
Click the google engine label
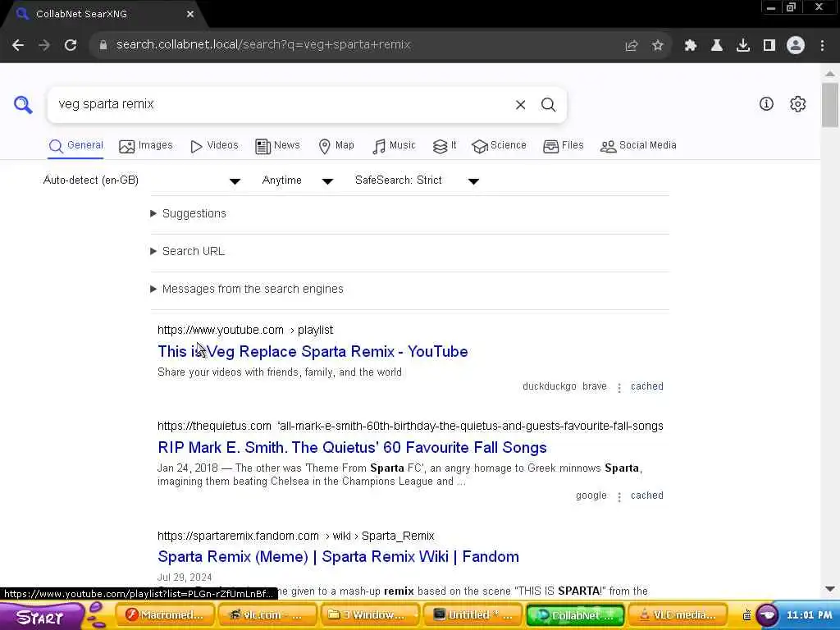(x=591, y=496)
